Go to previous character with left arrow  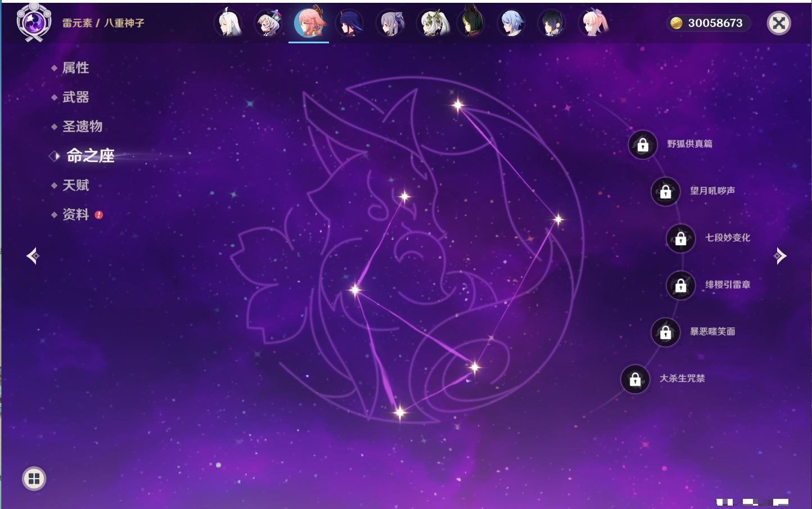(x=33, y=256)
